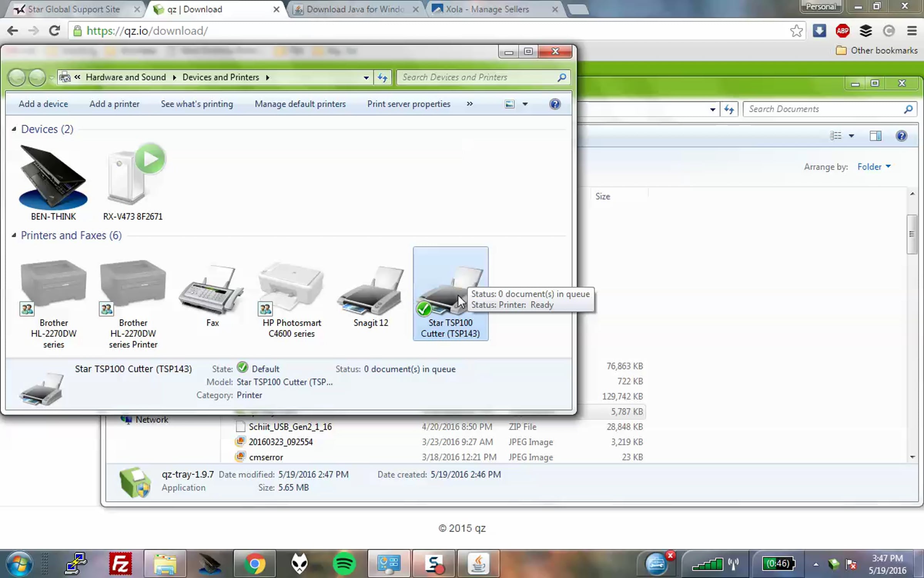The width and height of the screenshot is (924, 578).
Task: Show hidden system tray icons
Action: (815, 565)
